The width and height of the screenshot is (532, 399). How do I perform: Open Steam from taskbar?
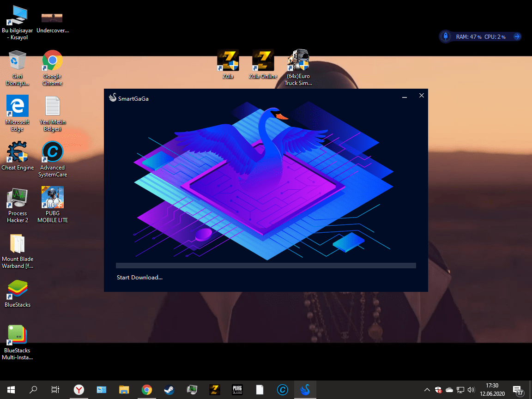pos(169,390)
